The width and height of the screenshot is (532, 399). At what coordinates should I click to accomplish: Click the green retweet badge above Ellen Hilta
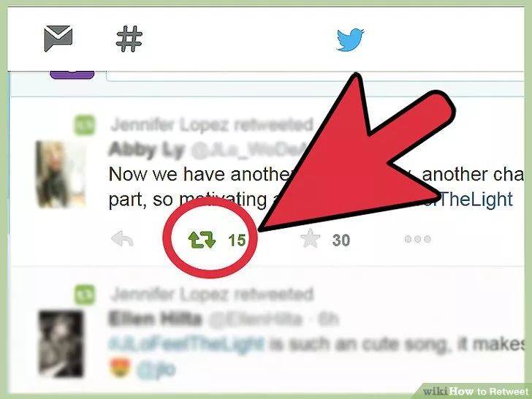pyautogui.click(x=85, y=294)
